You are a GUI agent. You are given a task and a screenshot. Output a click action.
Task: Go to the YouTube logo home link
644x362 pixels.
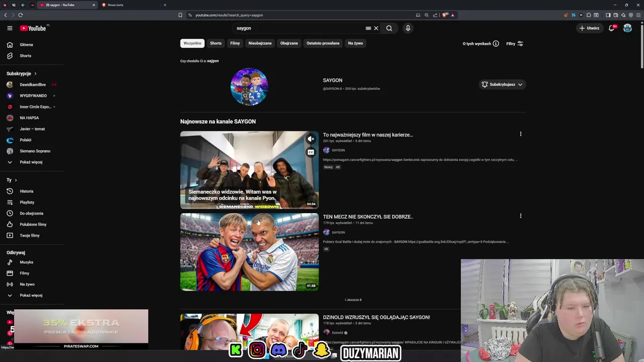click(x=33, y=28)
